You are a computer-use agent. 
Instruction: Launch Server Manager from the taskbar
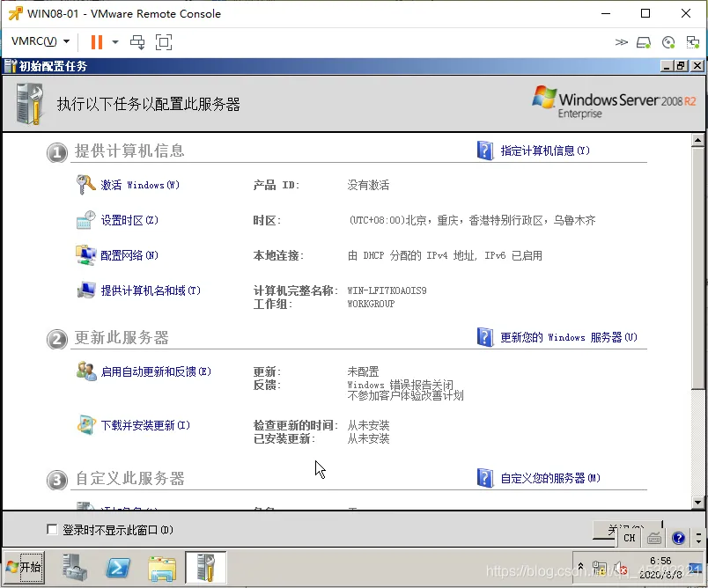click(x=75, y=567)
